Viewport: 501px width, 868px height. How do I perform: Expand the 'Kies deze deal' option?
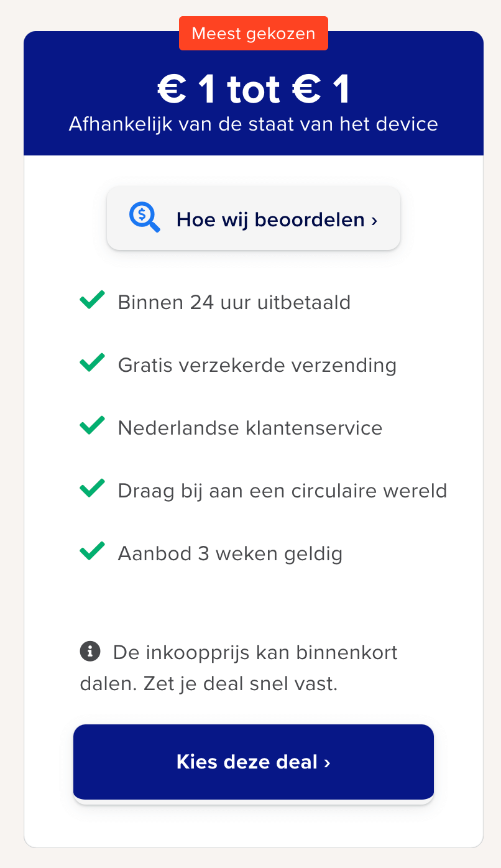253,762
